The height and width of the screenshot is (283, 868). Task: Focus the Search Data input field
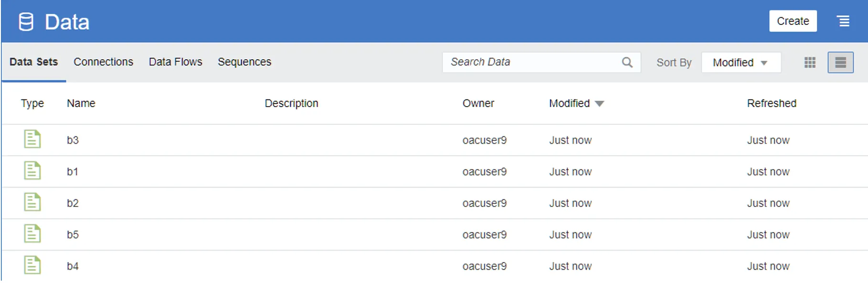(530, 63)
